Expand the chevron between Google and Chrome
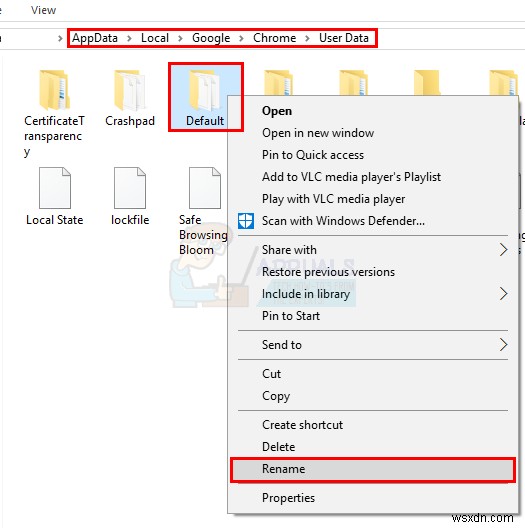This screenshot has height=528, width=525. tap(241, 38)
